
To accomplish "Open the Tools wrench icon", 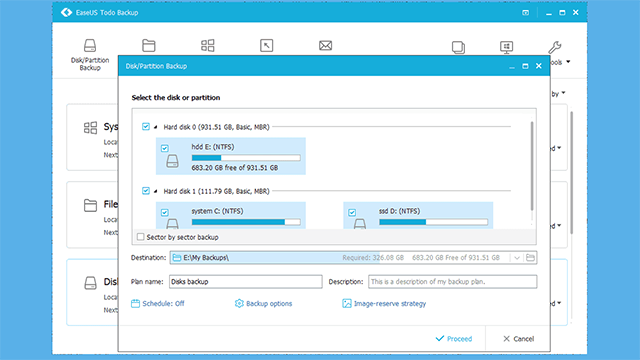I will click(x=555, y=47).
